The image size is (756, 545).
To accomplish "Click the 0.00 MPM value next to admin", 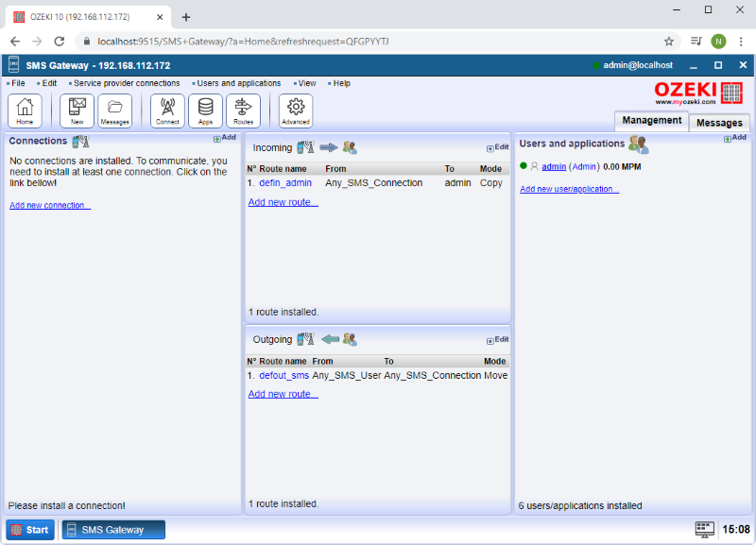I will [622, 167].
